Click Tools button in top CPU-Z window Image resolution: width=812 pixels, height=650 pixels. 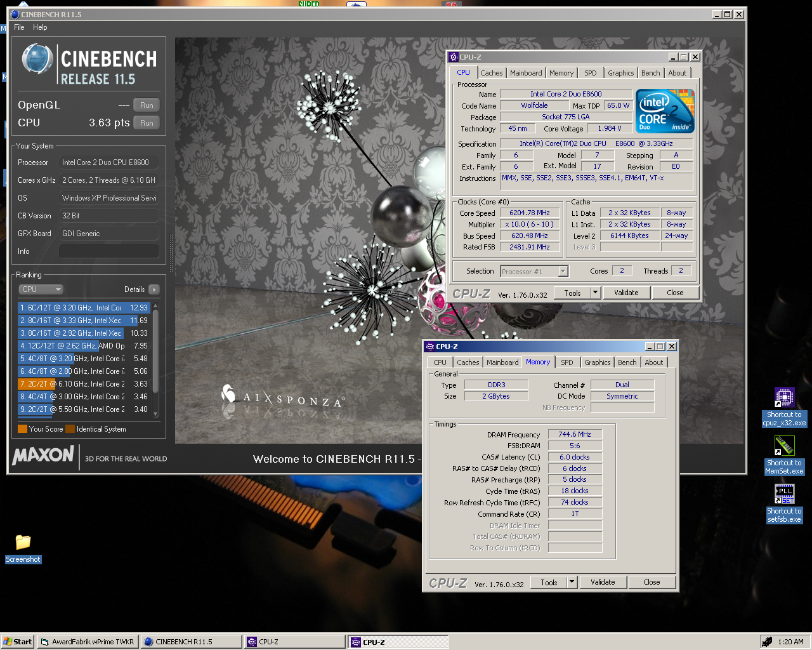click(x=572, y=293)
